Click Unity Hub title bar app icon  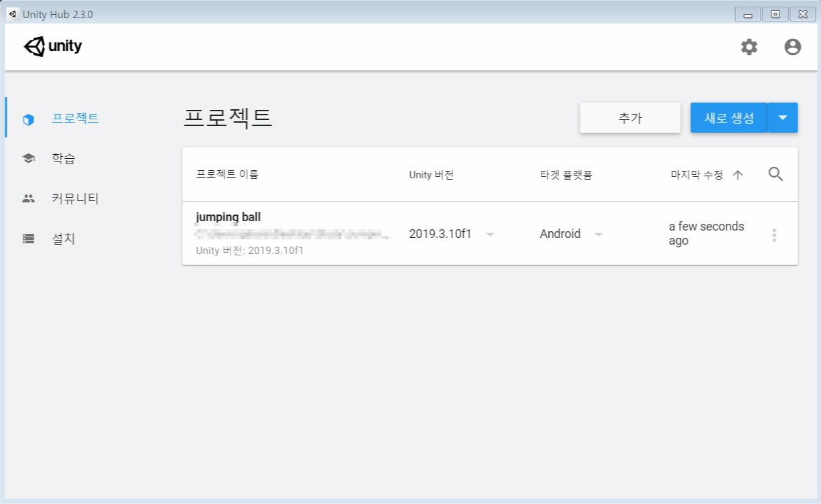(x=13, y=14)
